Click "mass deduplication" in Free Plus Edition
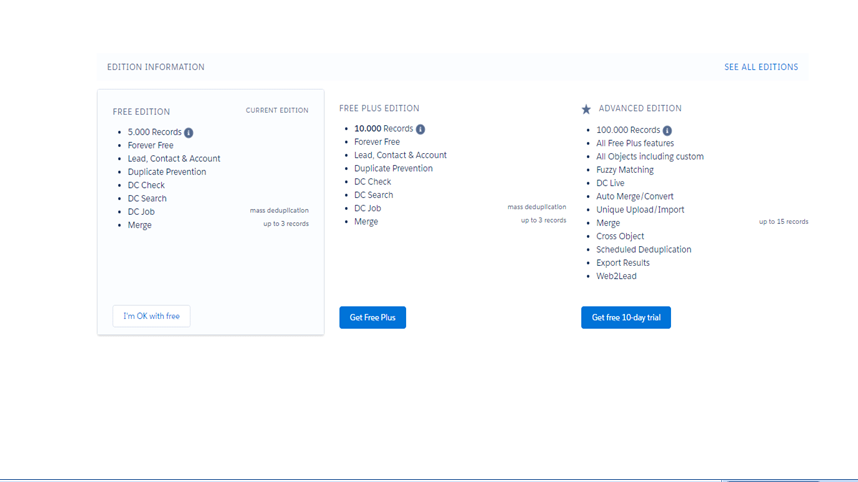The image size is (858, 482). 537,207
